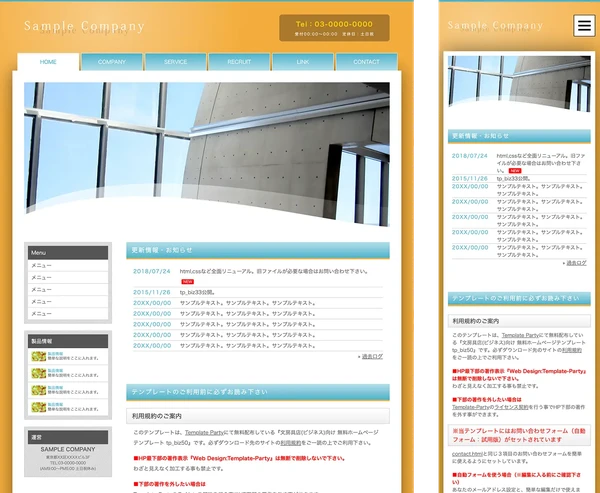
Task: Follow the Template Party link in desktop text
Action: 204,433
